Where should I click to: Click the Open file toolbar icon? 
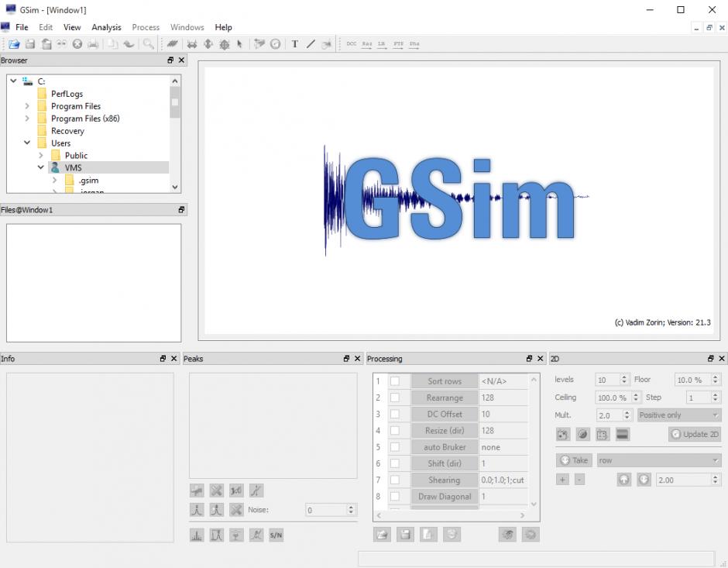point(14,44)
